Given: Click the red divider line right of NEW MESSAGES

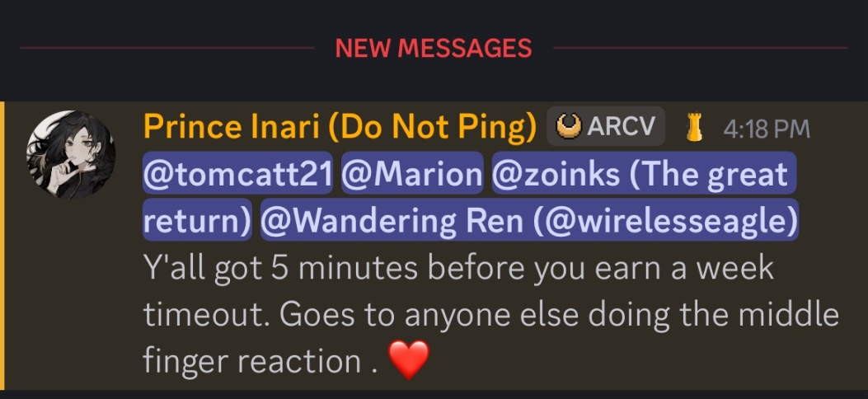Looking at the screenshot, I should [701, 48].
